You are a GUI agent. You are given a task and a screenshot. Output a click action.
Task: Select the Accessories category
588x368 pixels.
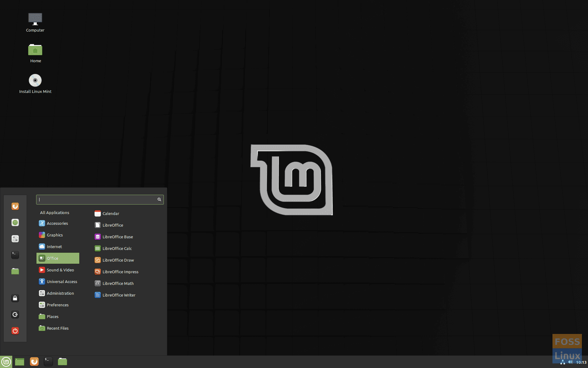[x=58, y=223]
